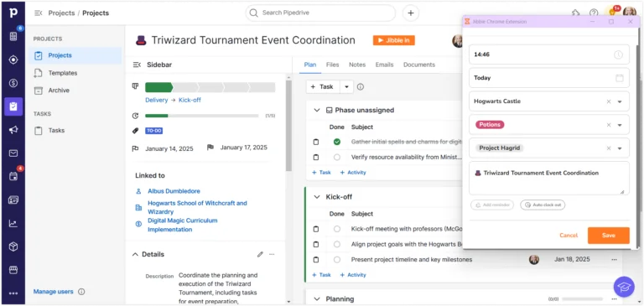Mark Kick-off meeting with professors done
The image size is (644, 306).
pos(337,229)
